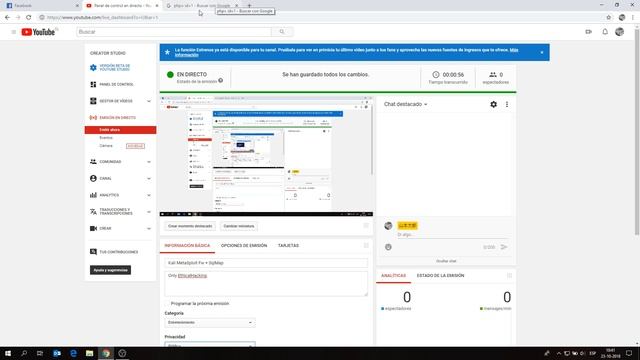Click the Gestor de vídeos icon
Viewport: 640px width, 360px height.
[x=93, y=101]
